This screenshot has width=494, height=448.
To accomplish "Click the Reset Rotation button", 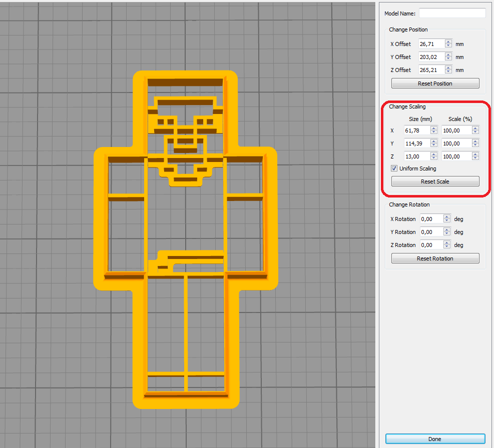I will click(435, 258).
